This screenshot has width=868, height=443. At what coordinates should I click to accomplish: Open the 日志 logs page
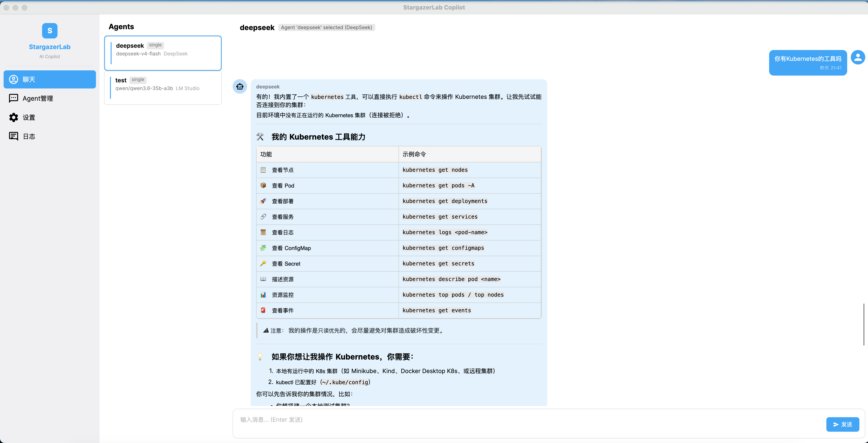(50, 136)
